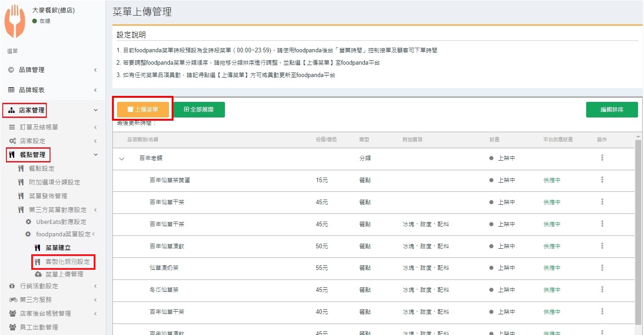Screen dimensions: 644x335
Task: Open 員工出勤管理 in the sidebar
Action: 39,327
